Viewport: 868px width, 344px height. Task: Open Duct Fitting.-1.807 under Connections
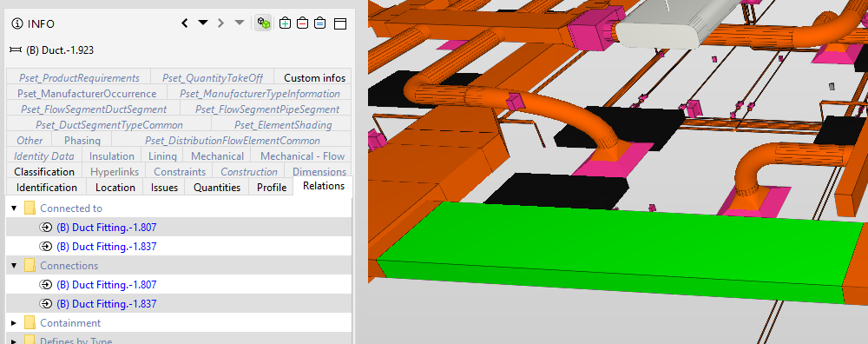106,285
